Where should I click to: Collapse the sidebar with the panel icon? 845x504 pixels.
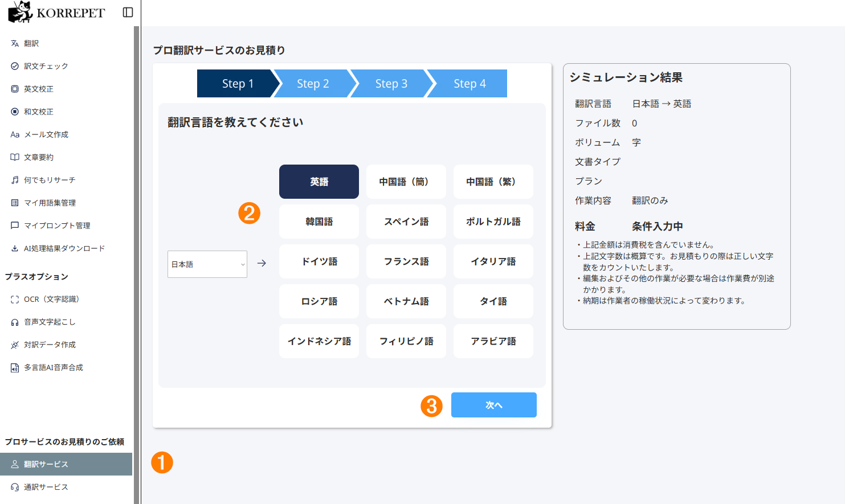coord(128,13)
